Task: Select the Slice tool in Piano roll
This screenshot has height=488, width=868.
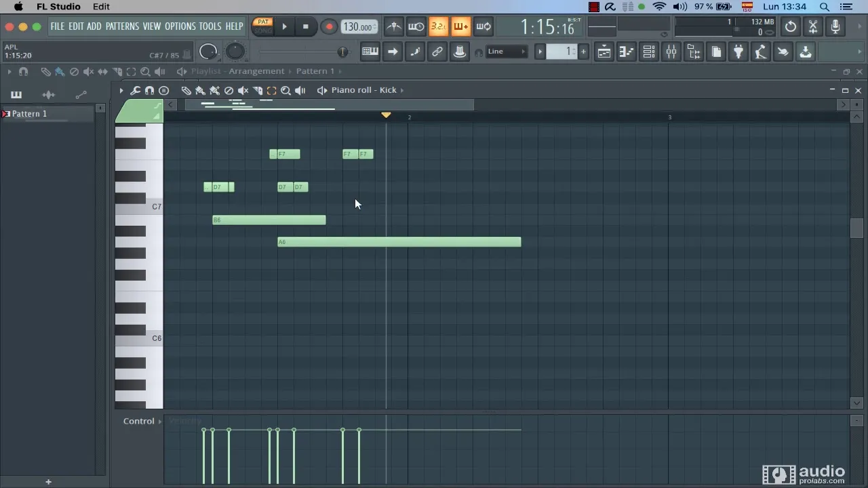Action: tap(258, 90)
